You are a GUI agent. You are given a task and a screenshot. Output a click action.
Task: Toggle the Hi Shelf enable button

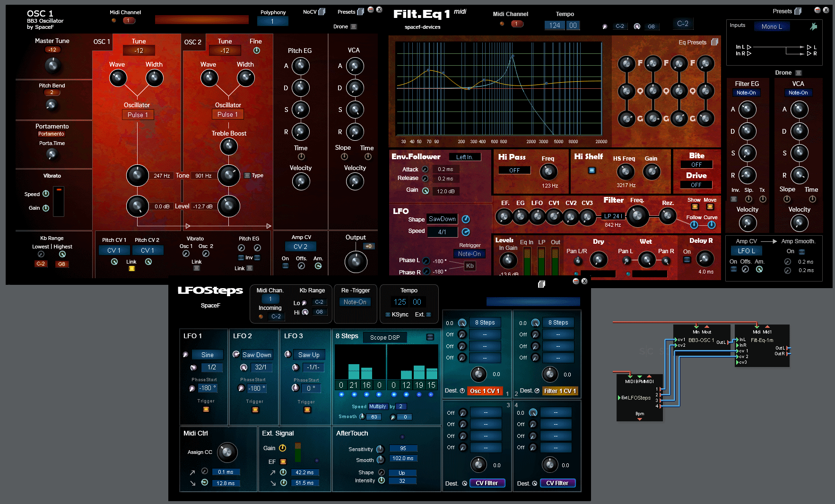pos(592,170)
